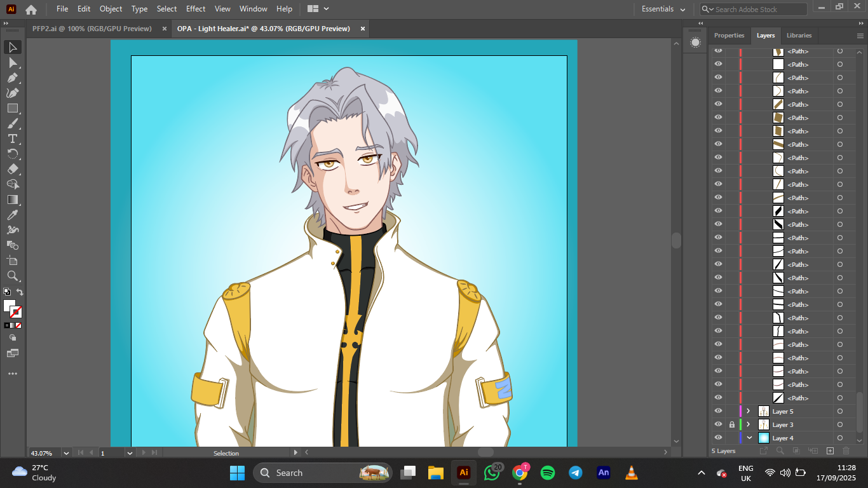Activate the Zoom tool
Image resolution: width=868 pixels, height=488 pixels.
13,276
